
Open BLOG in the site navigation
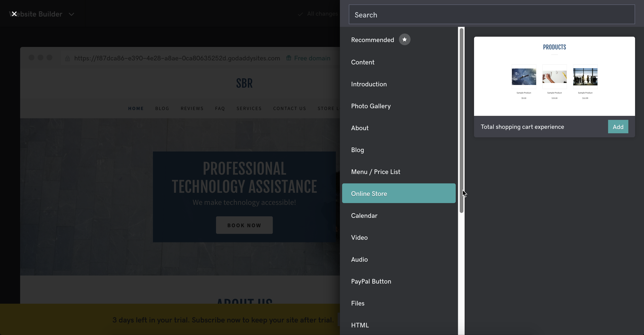[162, 108]
